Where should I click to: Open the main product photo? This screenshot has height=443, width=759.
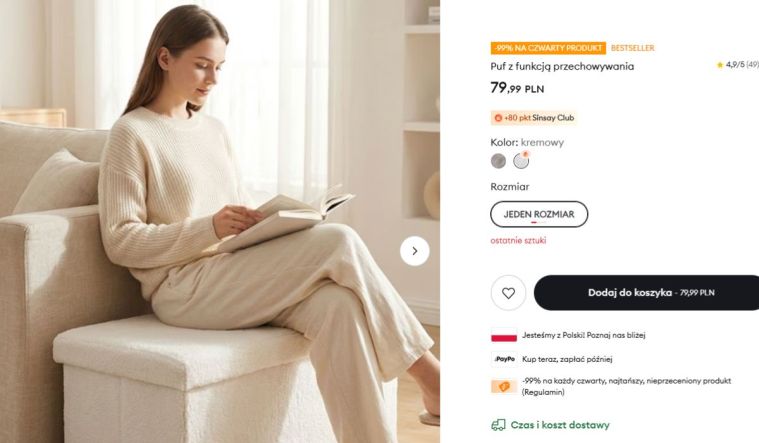(220, 221)
